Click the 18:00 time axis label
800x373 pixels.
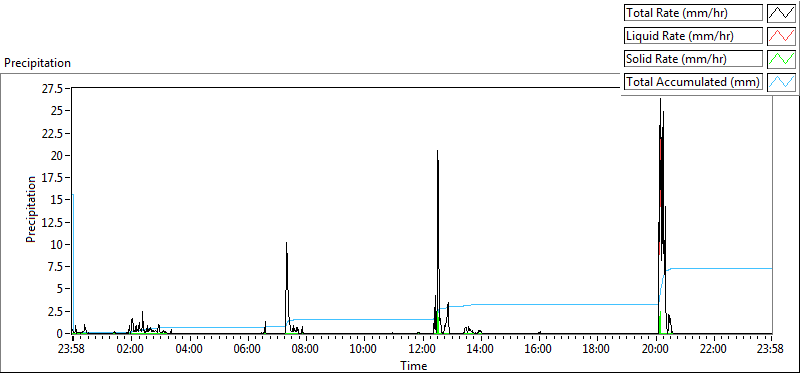click(597, 350)
